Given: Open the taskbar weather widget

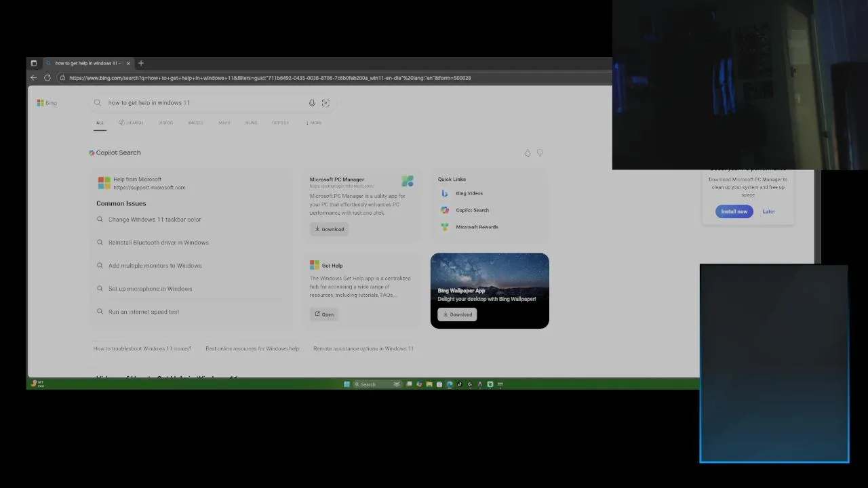Looking at the screenshot, I should click(x=37, y=384).
